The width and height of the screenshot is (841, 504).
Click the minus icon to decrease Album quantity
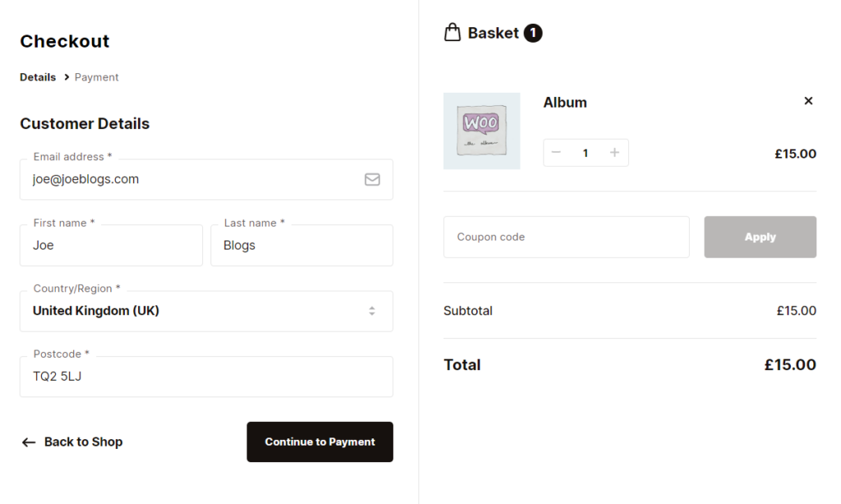pos(556,152)
